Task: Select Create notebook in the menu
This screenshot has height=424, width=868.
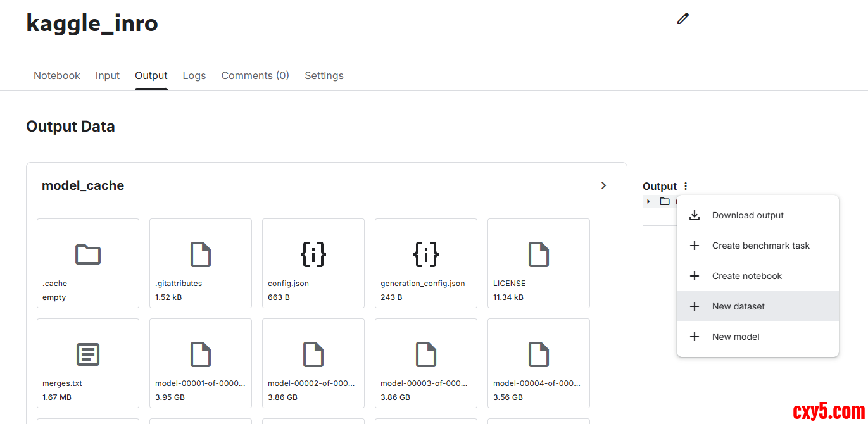Action: 746,276
